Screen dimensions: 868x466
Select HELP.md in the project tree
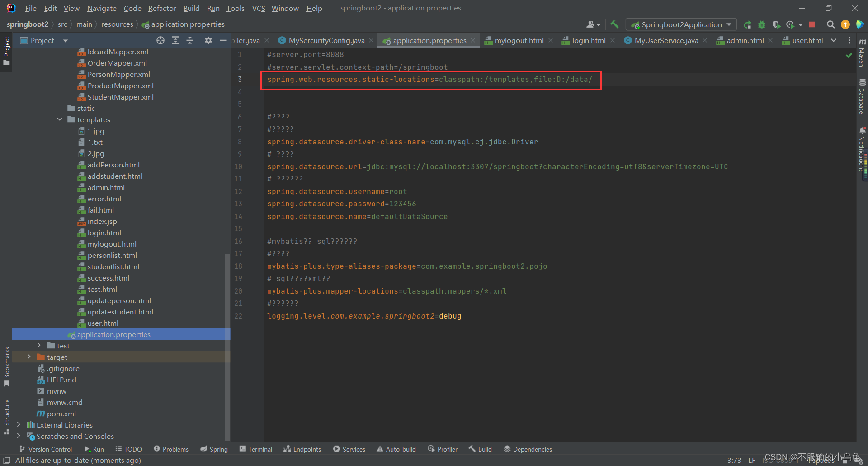61,380
